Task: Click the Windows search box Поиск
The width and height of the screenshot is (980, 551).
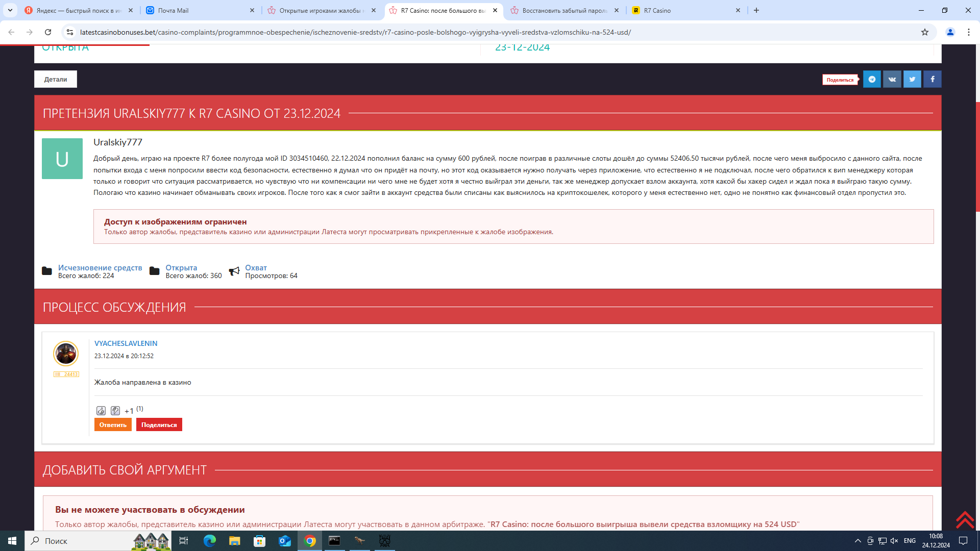Action: coord(97,541)
